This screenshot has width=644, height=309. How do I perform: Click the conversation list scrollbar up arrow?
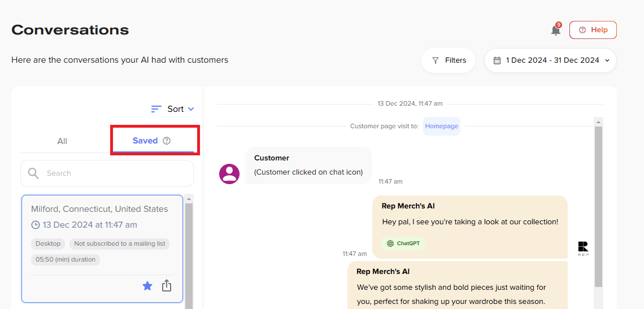[x=189, y=199]
